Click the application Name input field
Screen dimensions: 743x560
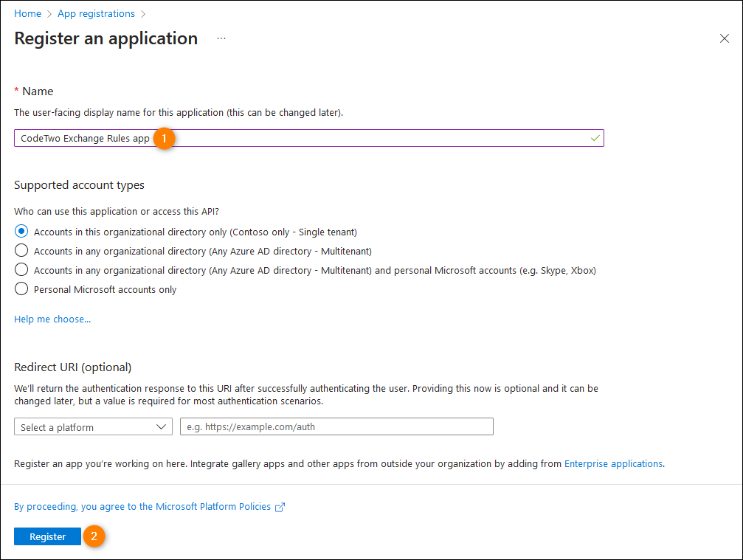pyautogui.click(x=309, y=138)
